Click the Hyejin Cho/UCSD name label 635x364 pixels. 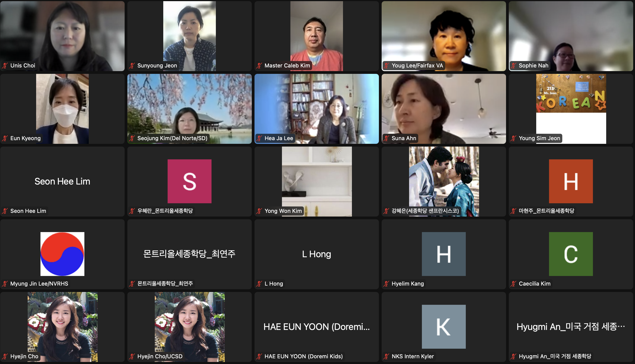[x=160, y=356]
